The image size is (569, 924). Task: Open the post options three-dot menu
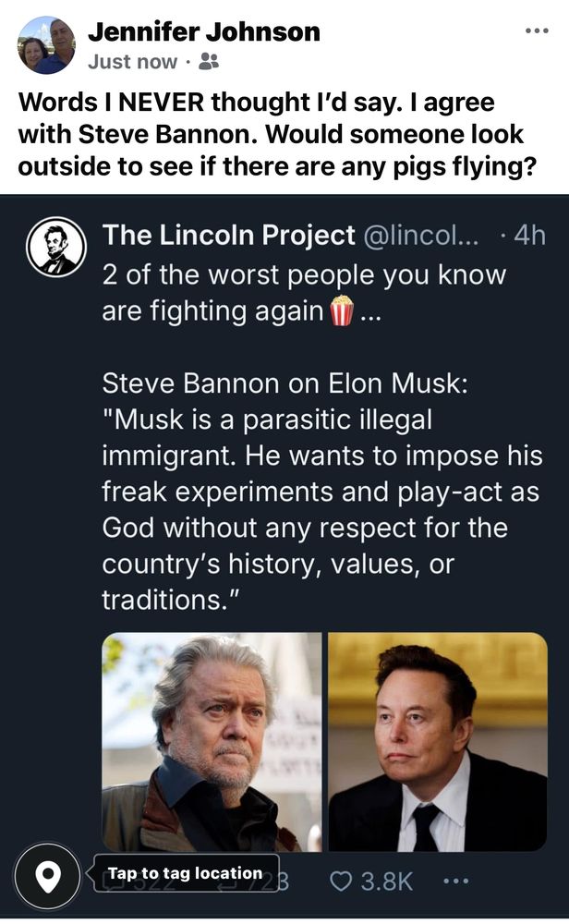tap(537, 30)
